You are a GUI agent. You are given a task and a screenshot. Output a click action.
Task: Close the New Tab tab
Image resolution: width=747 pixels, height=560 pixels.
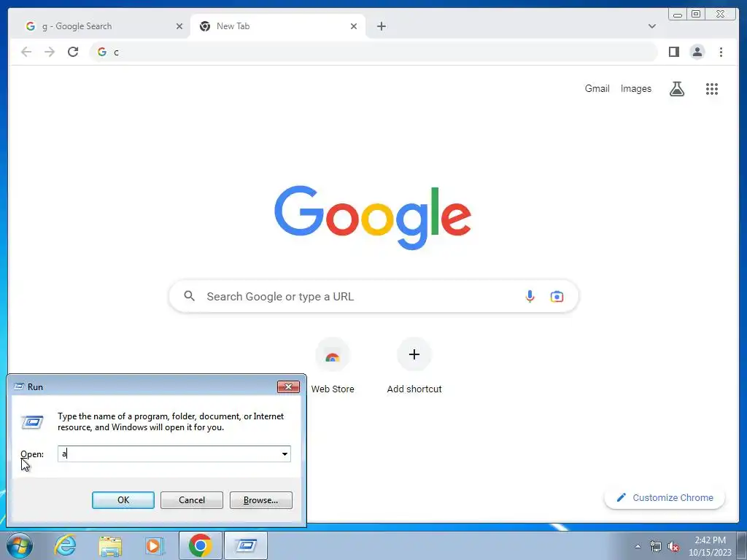coord(354,26)
